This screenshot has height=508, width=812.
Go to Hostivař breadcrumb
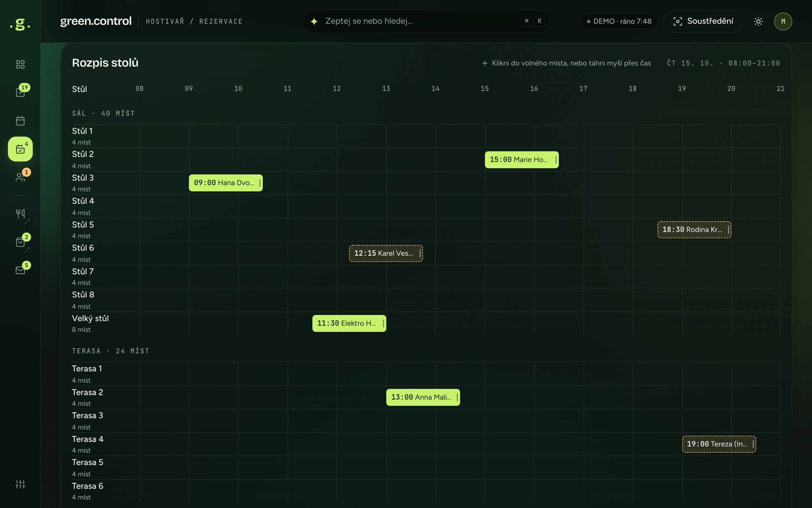tap(165, 21)
